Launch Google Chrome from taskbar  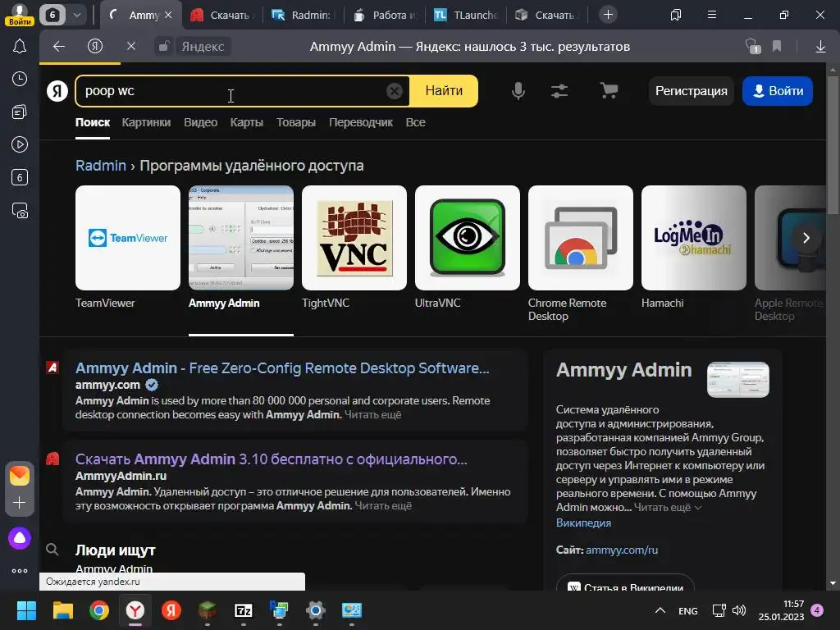pos(99,610)
